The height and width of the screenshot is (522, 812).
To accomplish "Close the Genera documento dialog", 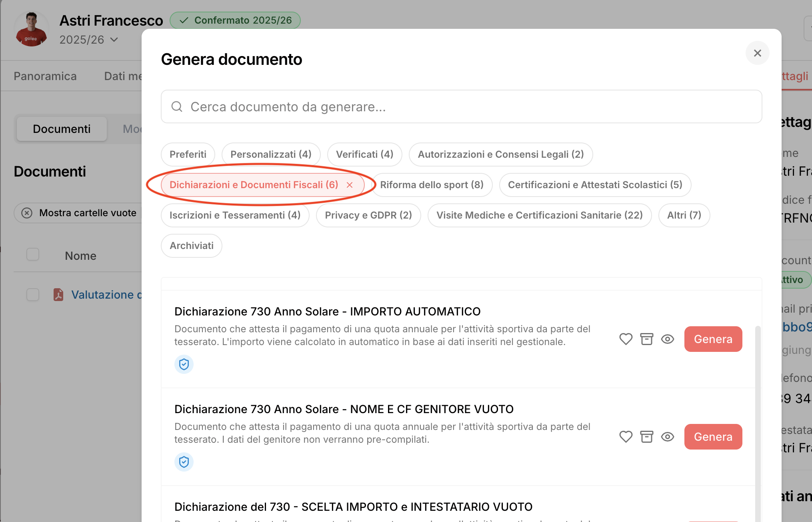I will (x=757, y=53).
